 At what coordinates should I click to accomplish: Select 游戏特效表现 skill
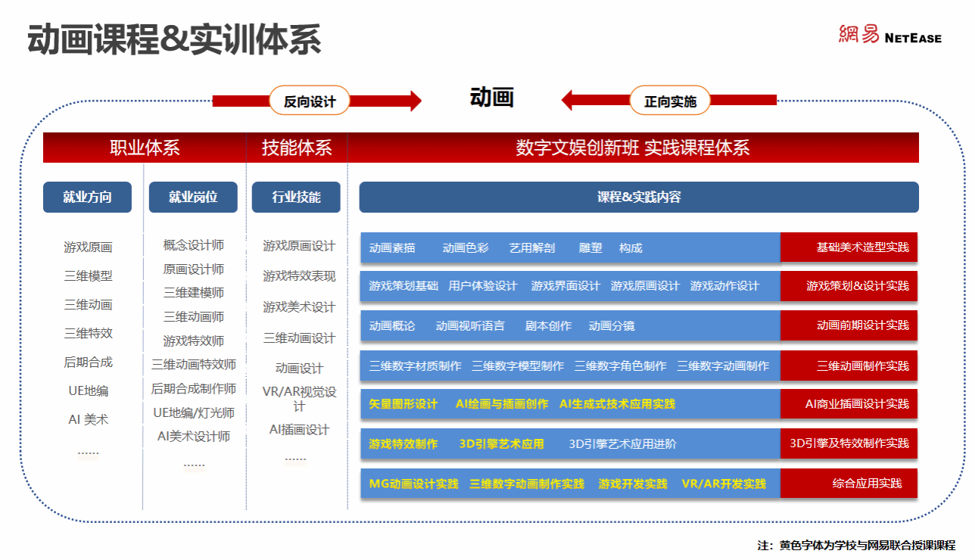(x=299, y=276)
